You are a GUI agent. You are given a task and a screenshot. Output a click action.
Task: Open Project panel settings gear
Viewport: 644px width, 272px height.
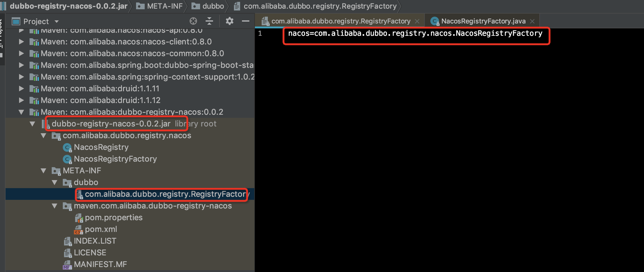230,21
